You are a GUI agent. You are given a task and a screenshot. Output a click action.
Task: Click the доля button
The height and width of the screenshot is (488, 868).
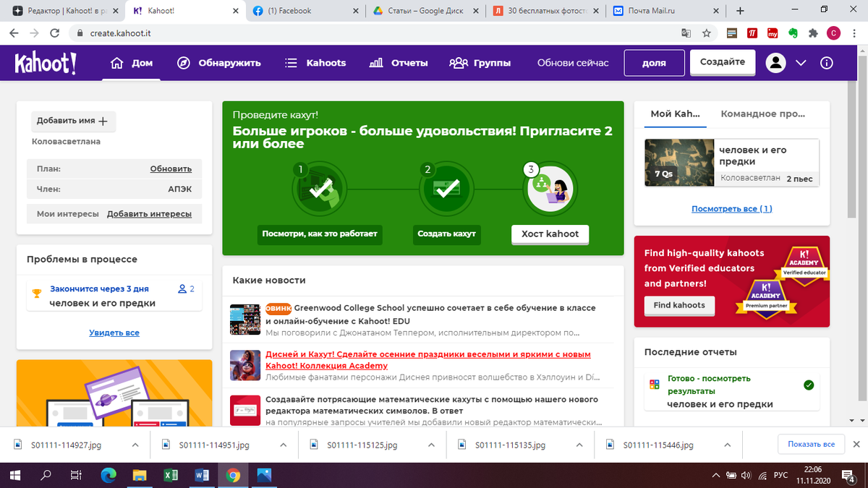click(x=654, y=63)
